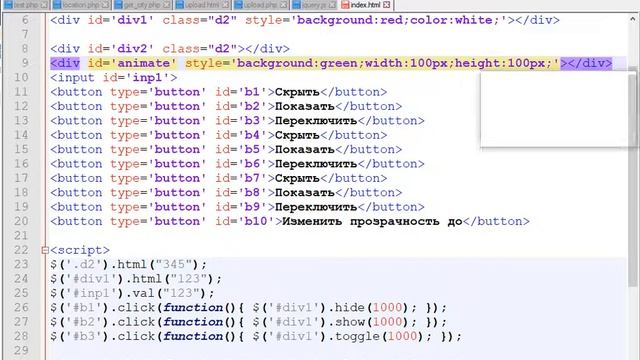Click 'Скрыть' text on the b7 line
This screenshot has width=640, height=360.
[298, 178]
